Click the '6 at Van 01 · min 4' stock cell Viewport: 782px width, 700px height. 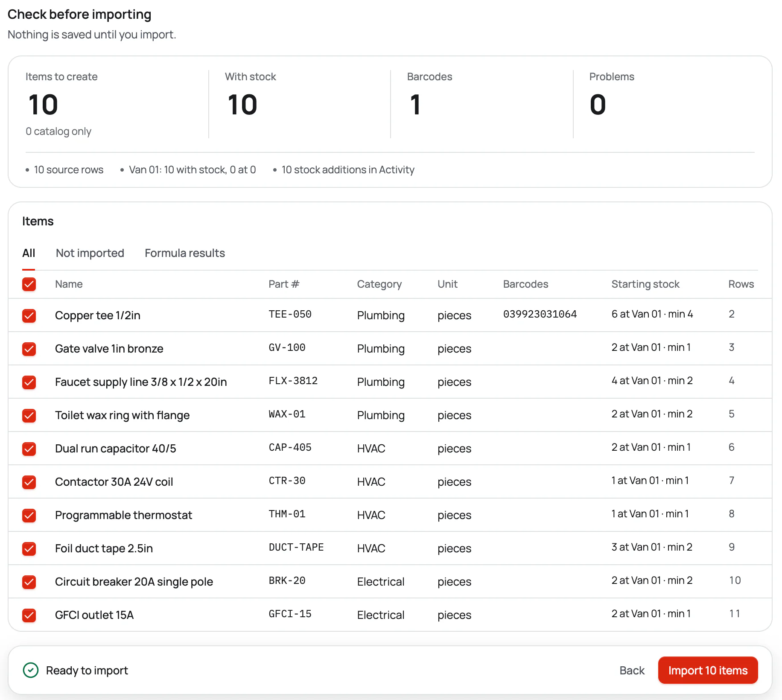(652, 314)
